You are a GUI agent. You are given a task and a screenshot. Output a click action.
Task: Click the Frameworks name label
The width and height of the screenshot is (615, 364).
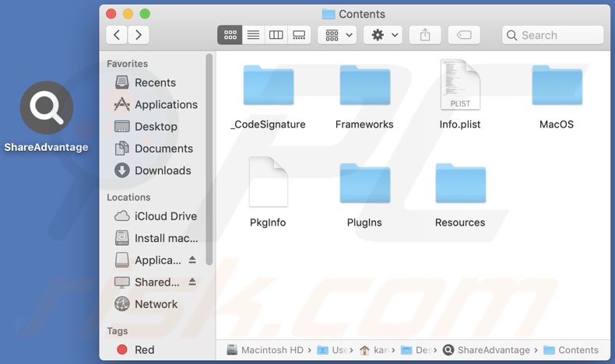(364, 124)
